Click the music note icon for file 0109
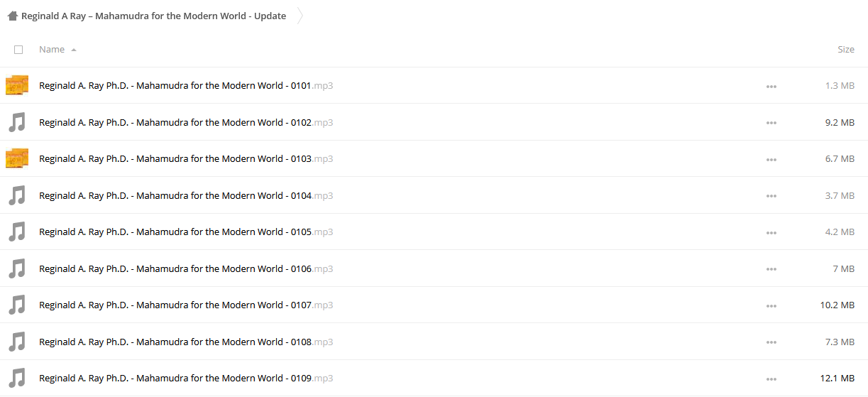This screenshot has width=868, height=397. (x=17, y=378)
